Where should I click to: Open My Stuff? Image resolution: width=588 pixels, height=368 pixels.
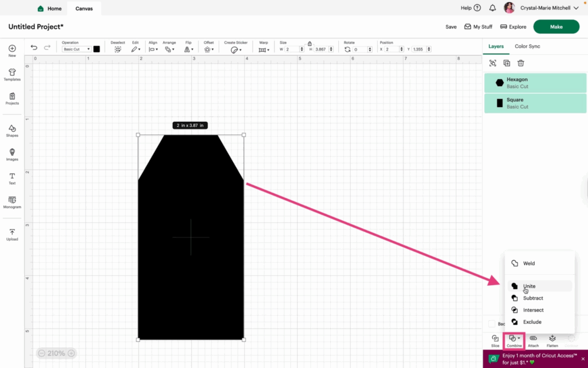[478, 27]
